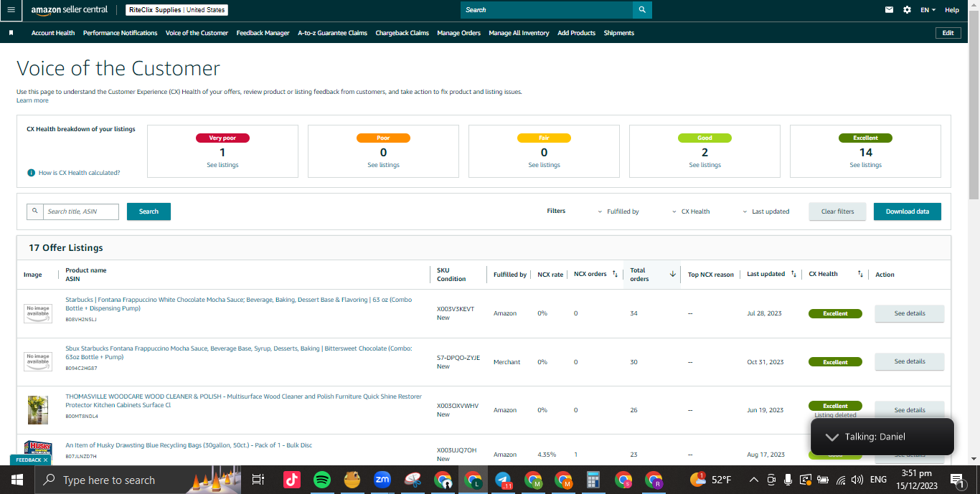Viewport: 980px width, 494px height.
Task: See listings under Very poor
Action: tap(222, 165)
